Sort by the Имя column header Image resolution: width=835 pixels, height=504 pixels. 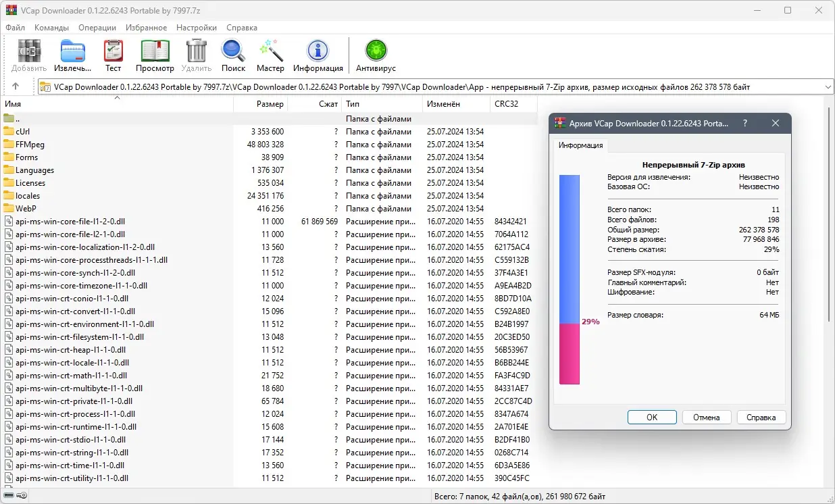click(x=118, y=104)
